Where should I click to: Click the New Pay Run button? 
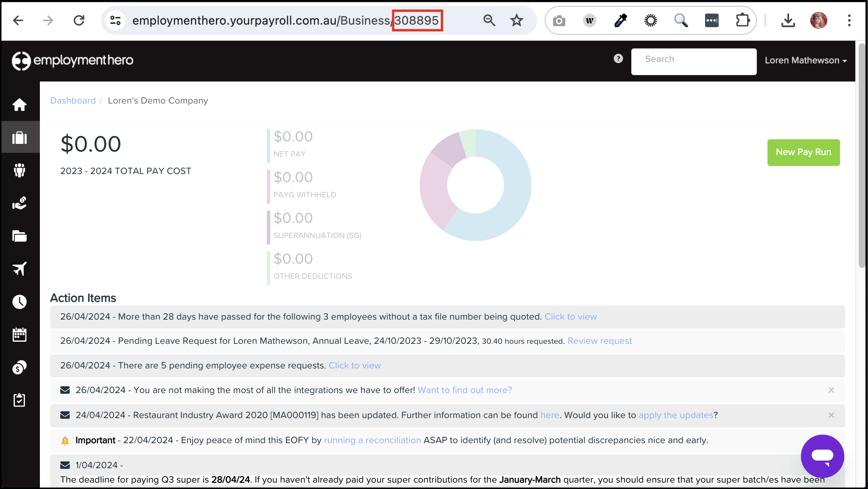(803, 152)
